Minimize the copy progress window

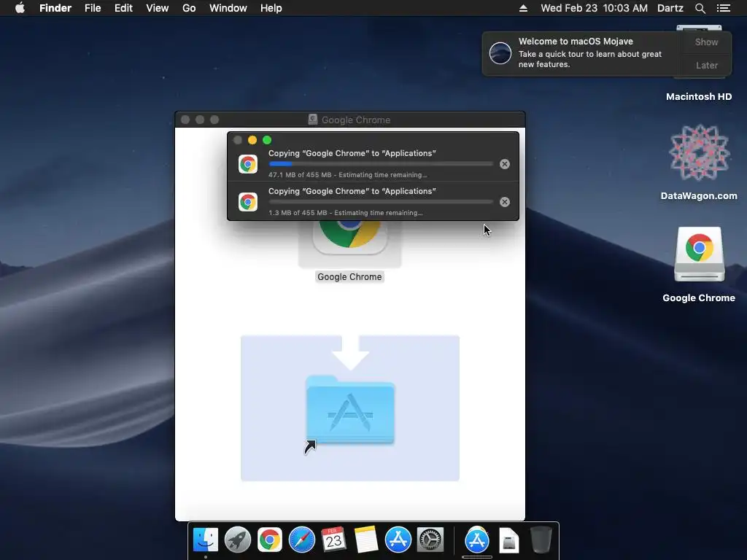click(252, 140)
